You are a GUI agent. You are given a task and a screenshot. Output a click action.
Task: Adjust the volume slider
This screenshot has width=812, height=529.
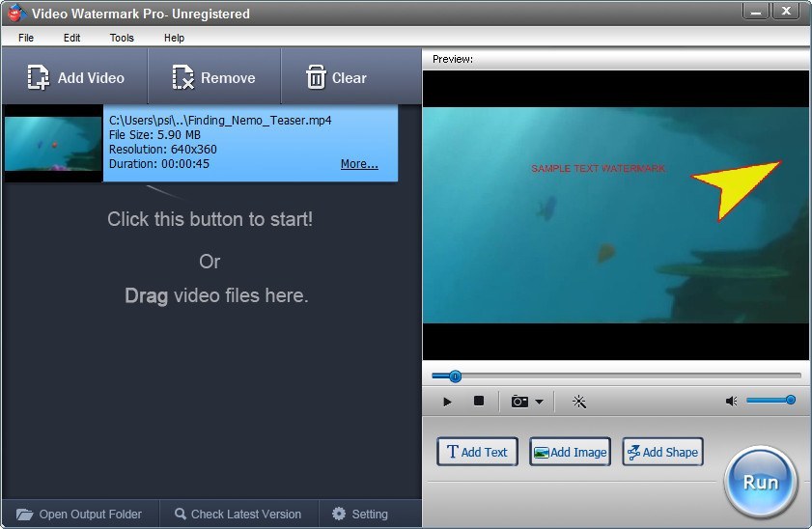[x=770, y=400]
